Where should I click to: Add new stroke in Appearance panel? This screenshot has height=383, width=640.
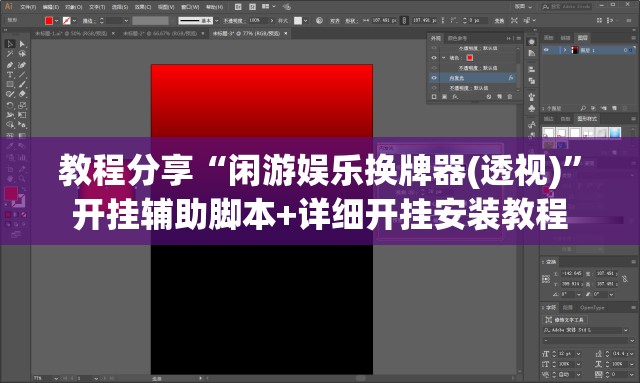[434, 97]
